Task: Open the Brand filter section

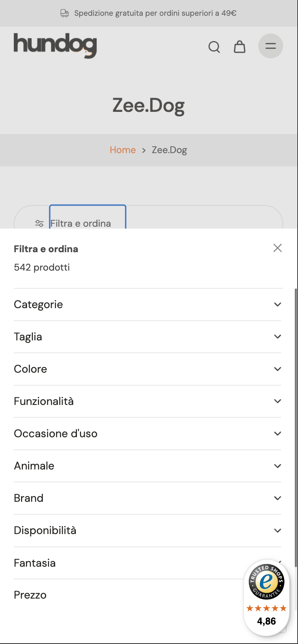Action: (147, 498)
